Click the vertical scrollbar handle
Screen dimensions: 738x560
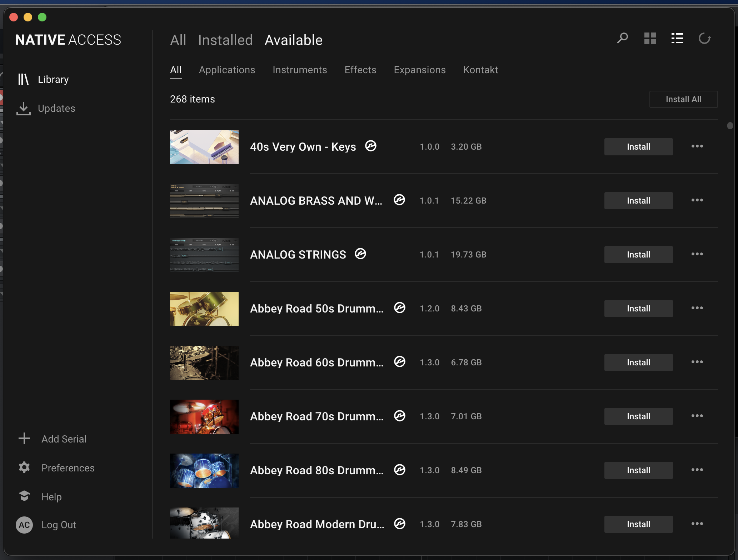click(730, 126)
